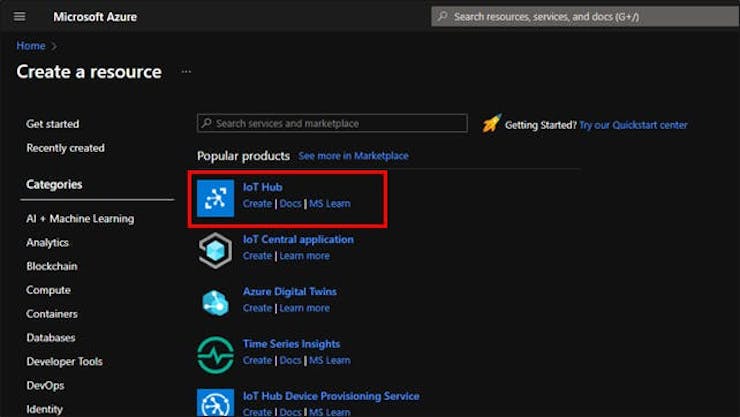Open the Time Series Insights title link
The image size is (740, 417).
[291, 344]
